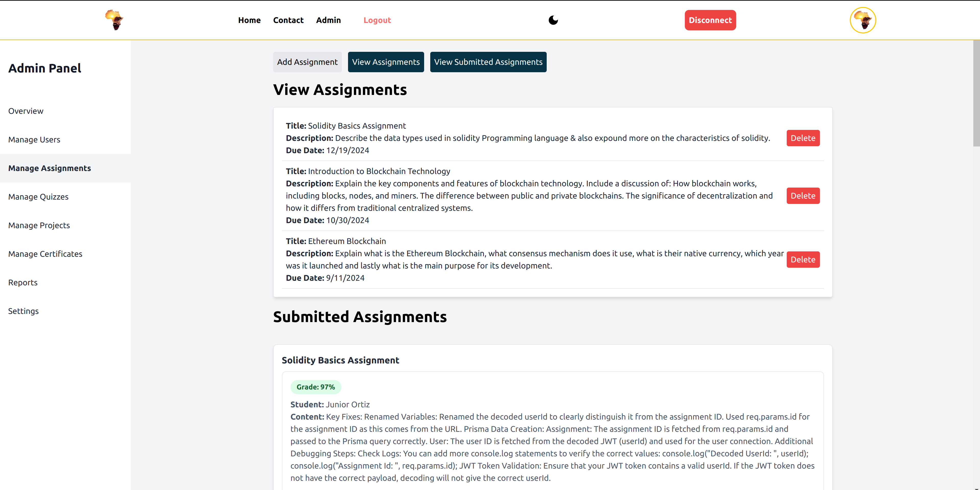
Task: Toggle dark mode with the moon icon
Action: pos(553,20)
